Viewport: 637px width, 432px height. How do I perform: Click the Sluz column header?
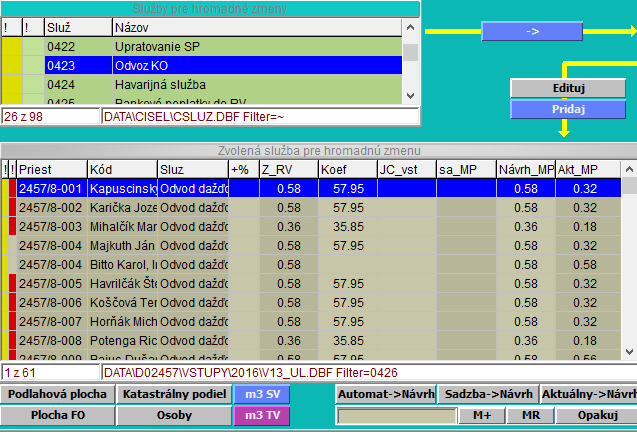pyautogui.click(x=193, y=169)
